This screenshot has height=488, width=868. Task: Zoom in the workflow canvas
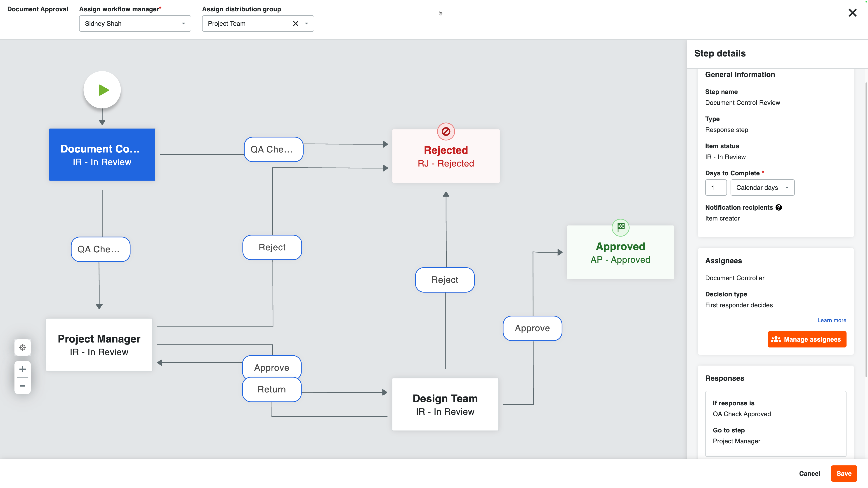(x=23, y=369)
